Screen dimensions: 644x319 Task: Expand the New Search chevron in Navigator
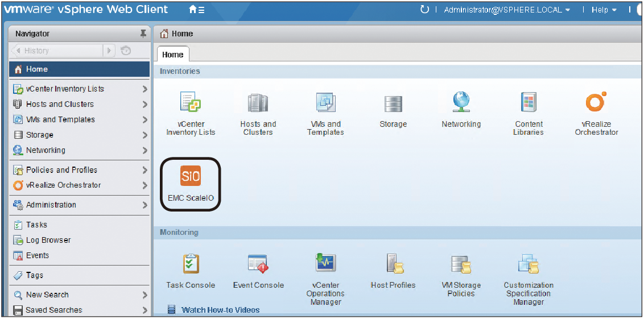point(145,295)
